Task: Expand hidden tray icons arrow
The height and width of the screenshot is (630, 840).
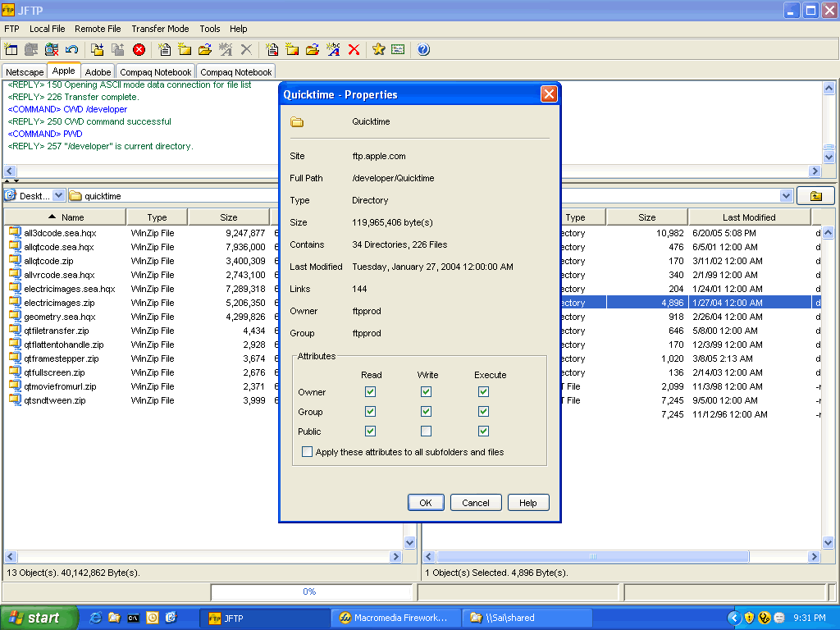Action: tap(734, 618)
